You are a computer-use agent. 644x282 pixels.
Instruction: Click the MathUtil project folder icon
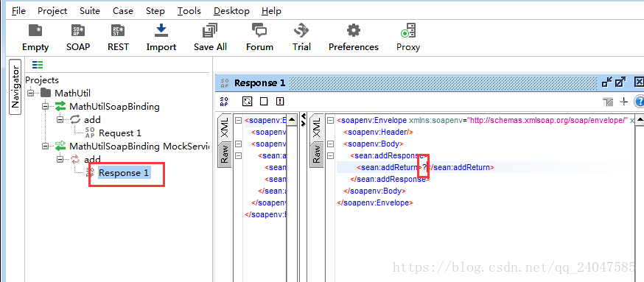click(46, 94)
